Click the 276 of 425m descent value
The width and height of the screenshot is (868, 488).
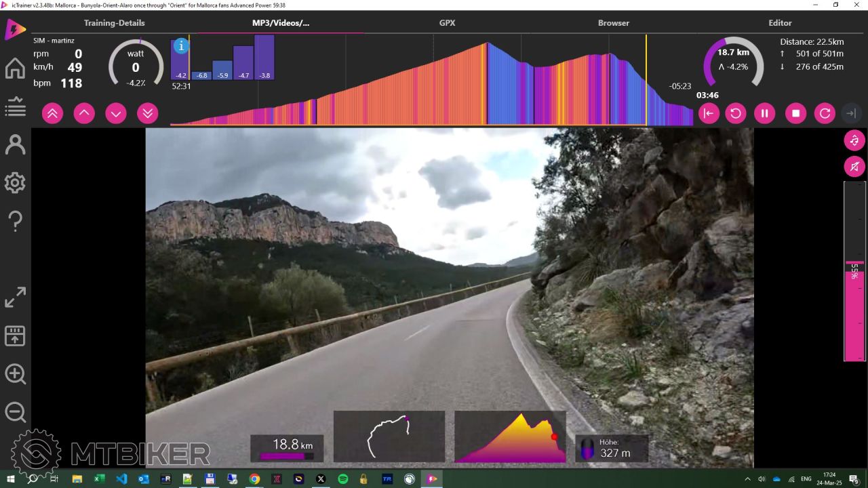tap(819, 66)
